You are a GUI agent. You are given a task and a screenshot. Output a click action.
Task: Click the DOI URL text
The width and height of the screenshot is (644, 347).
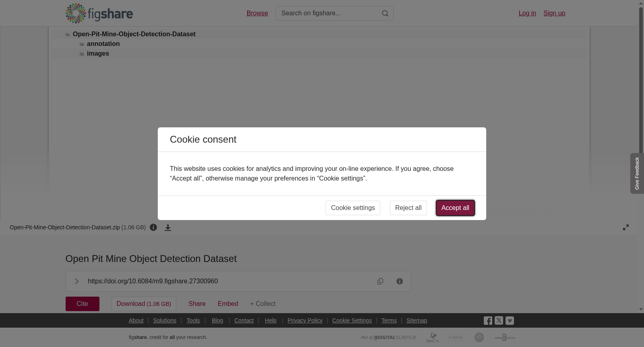point(153,281)
